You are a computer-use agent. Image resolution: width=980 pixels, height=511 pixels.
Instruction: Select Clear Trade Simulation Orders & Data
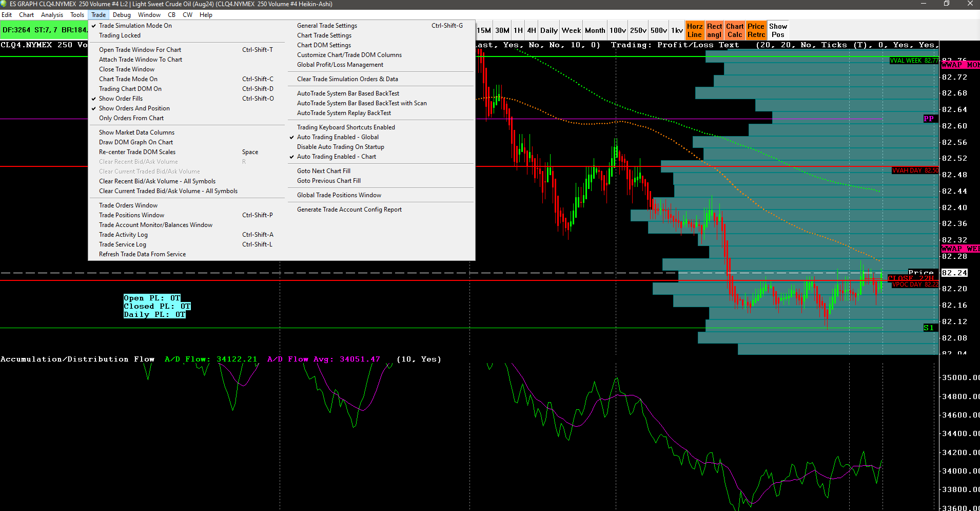pyautogui.click(x=380, y=79)
